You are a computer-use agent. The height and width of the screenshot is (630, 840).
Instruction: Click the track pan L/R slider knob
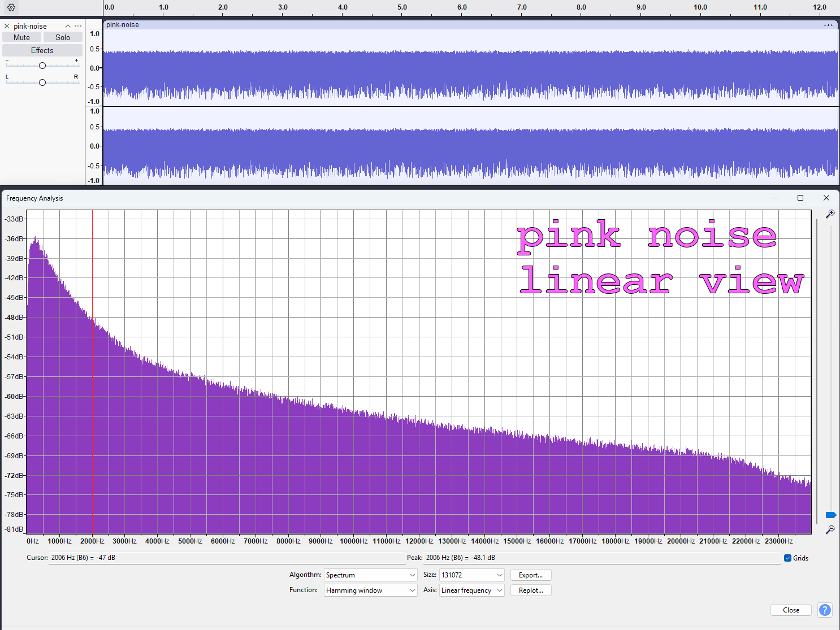pyautogui.click(x=42, y=82)
